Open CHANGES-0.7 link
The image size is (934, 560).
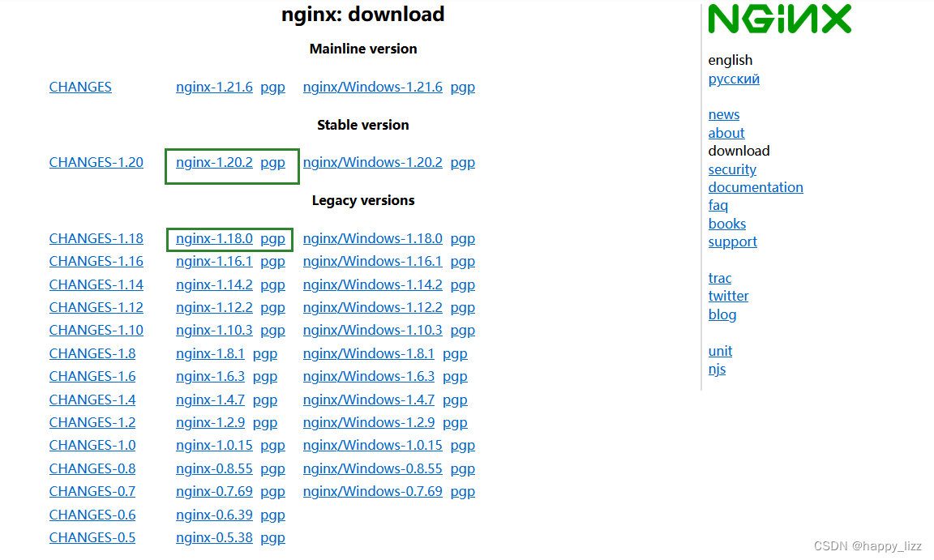(x=92, y=492)
